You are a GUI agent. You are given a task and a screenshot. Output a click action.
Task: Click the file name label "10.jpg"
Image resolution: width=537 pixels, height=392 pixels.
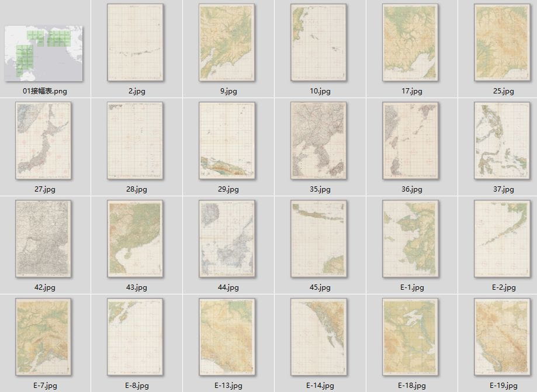[320, 91]
